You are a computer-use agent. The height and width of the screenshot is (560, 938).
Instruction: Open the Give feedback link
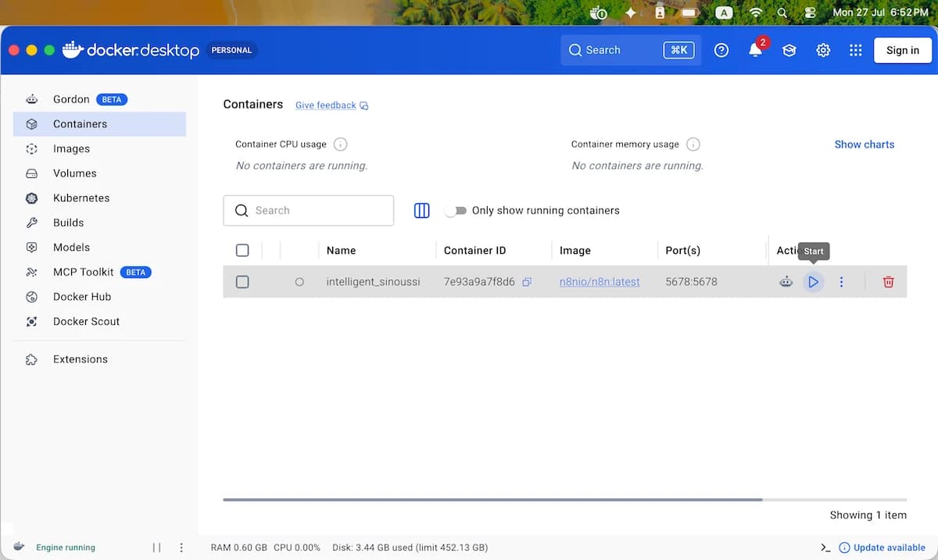[x=331, y=105]
